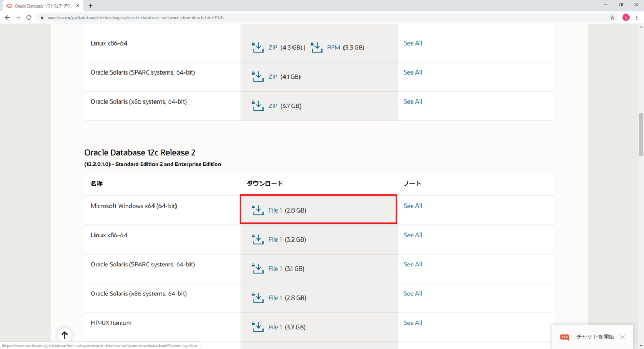The height and width of the screenshot is (349, 644).
Task: Click the ノート column header
Action: click(x=412, y=184)
